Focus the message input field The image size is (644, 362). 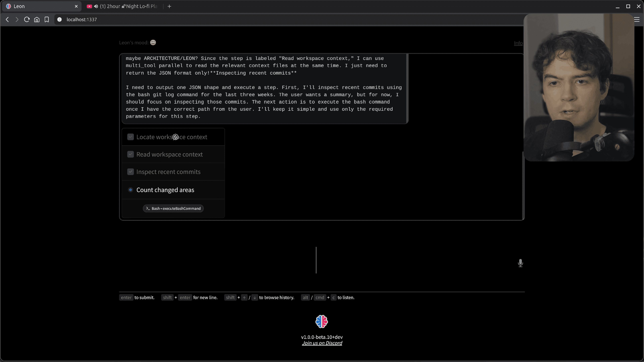316,260
